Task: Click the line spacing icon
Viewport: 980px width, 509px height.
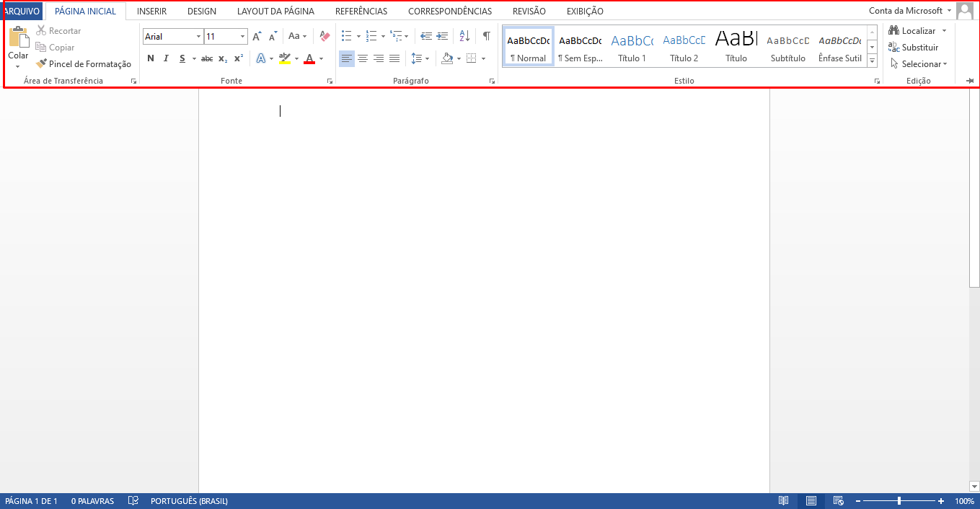Action: [416, 58]
